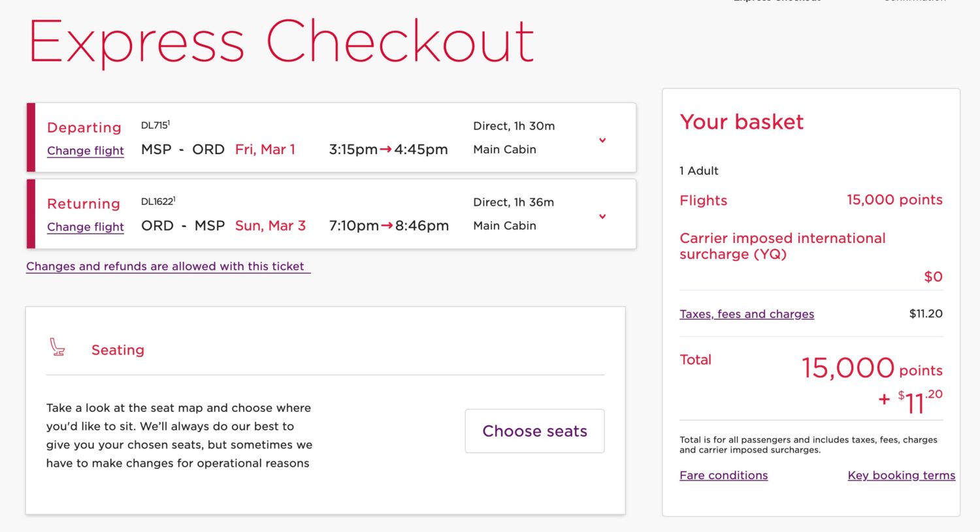Click the 15,000 points total in Your basket

(x=848, y=368)
